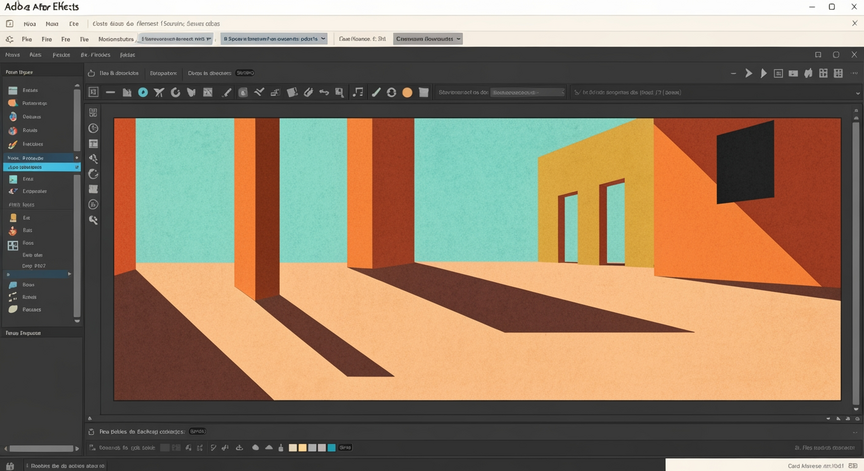Click the sidebar horizontal scrollbar

pos(41,448)
